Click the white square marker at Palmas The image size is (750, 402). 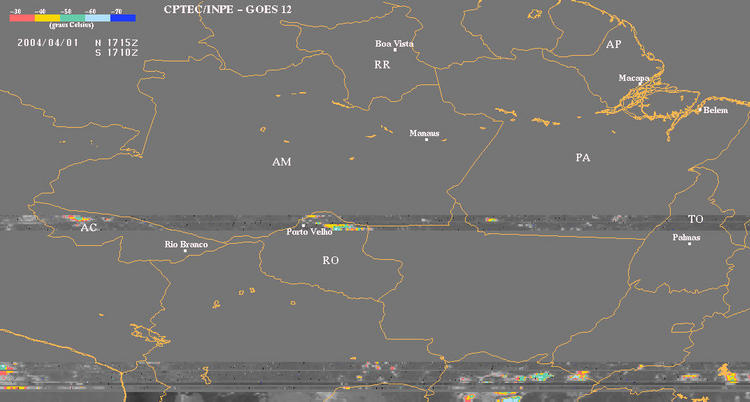tap(689, 244)
